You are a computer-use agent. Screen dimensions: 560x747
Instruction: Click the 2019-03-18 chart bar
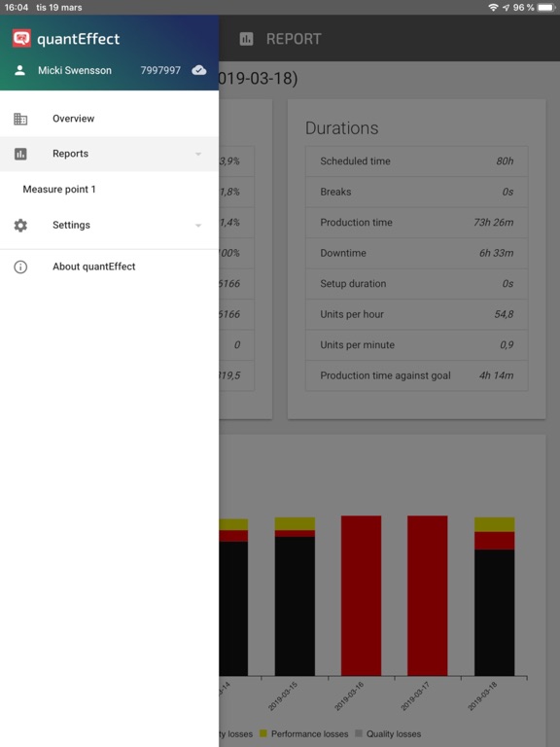[494, 596]
